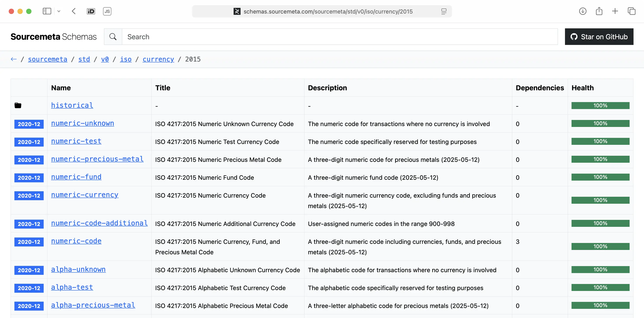644x318 pixels.
Task: Show downloads with the download icon
Action: 582,11
